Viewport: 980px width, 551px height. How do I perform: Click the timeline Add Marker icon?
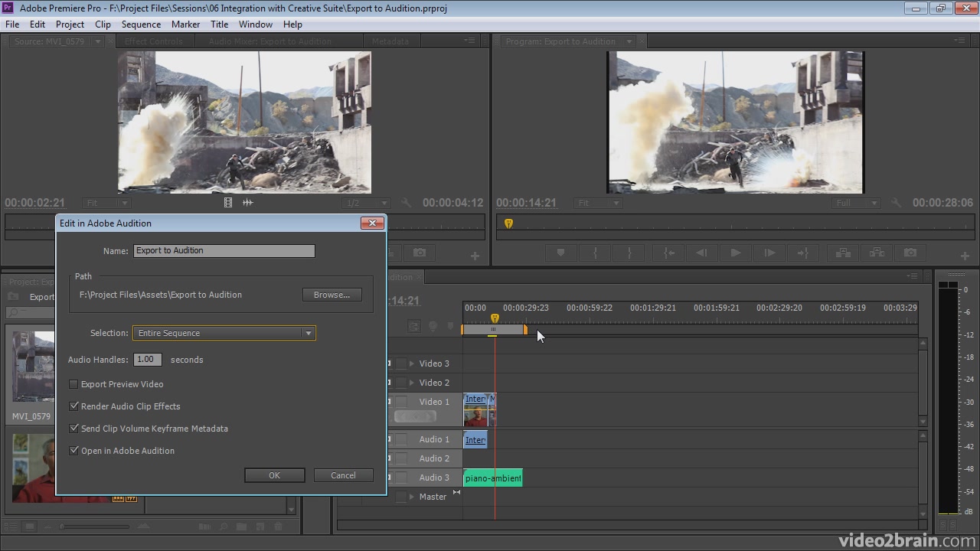433,326
